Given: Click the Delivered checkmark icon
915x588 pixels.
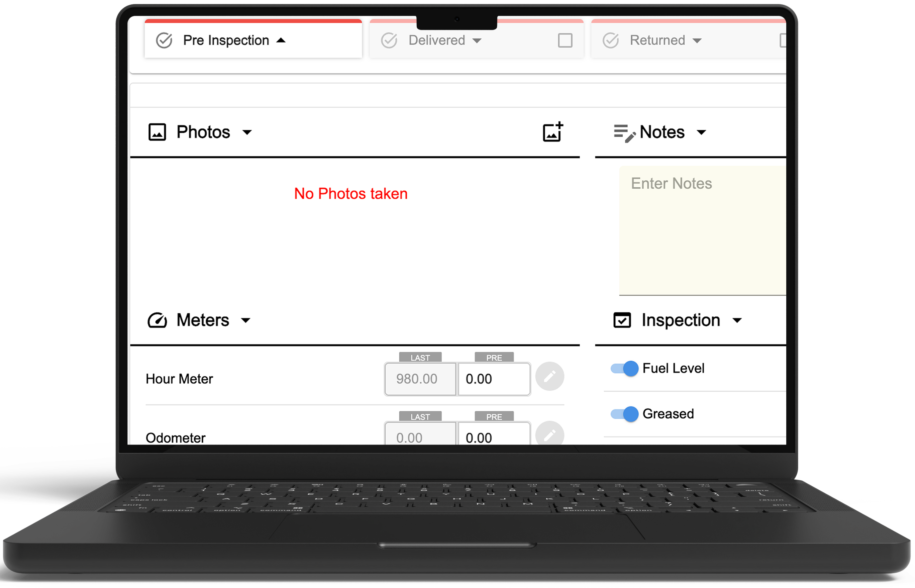Looking at the screenshot, I should point(389,40).
